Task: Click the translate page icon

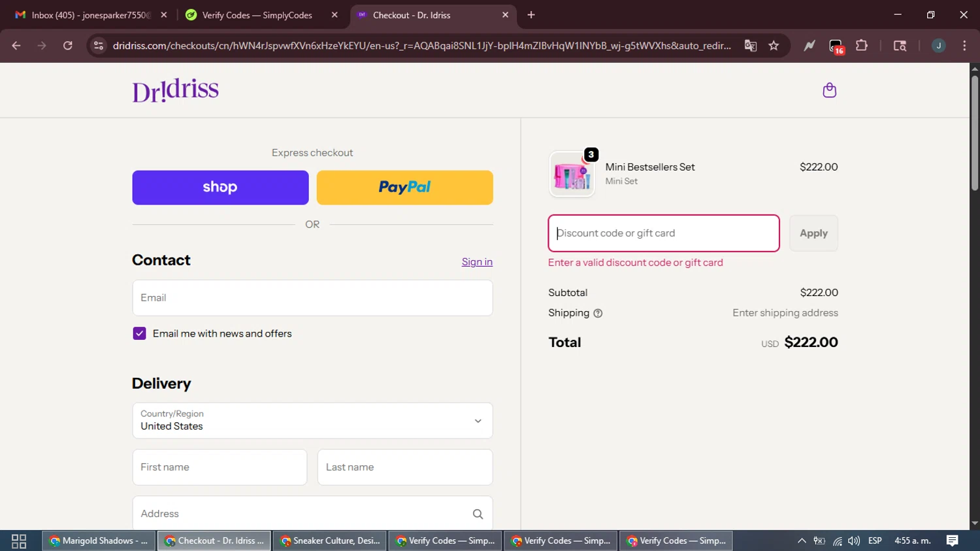Action: (x=750, y=46)
